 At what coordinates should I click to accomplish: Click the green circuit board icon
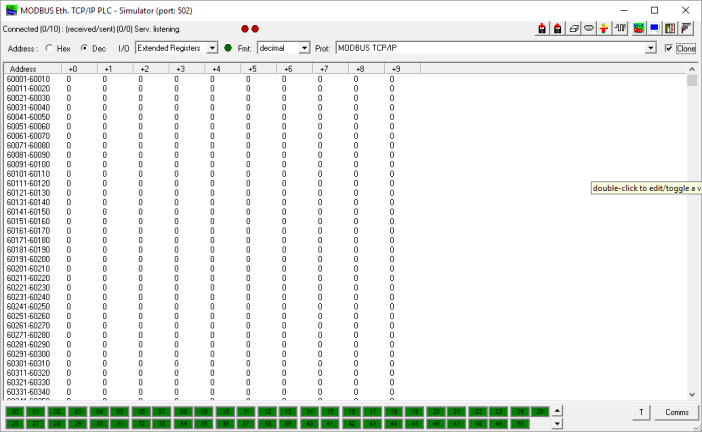[638, 29]
